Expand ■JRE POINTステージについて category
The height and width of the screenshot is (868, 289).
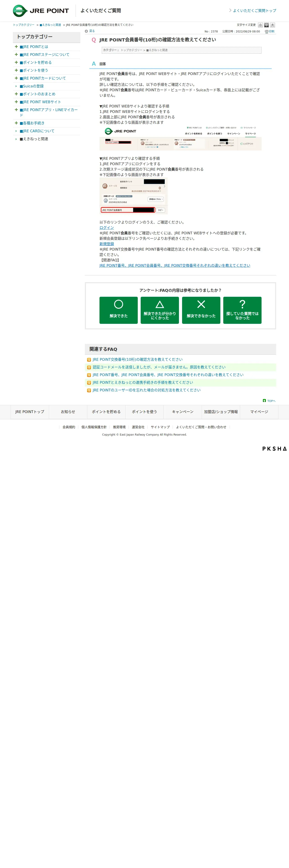coord(16,54)
